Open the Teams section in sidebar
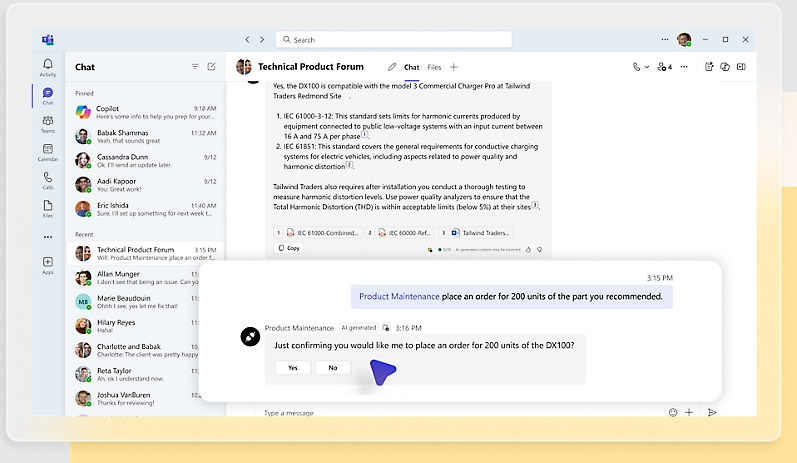The image size is (797, 463). tap(48, 124)
